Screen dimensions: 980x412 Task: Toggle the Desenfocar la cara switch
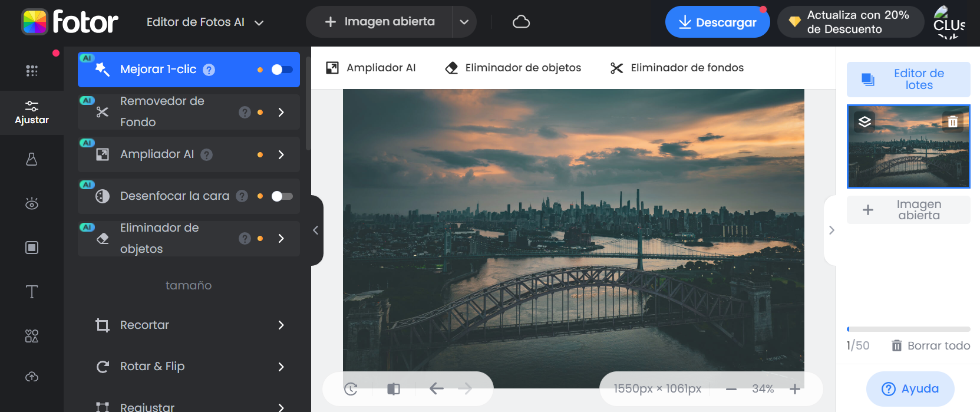tap(282, 196)
